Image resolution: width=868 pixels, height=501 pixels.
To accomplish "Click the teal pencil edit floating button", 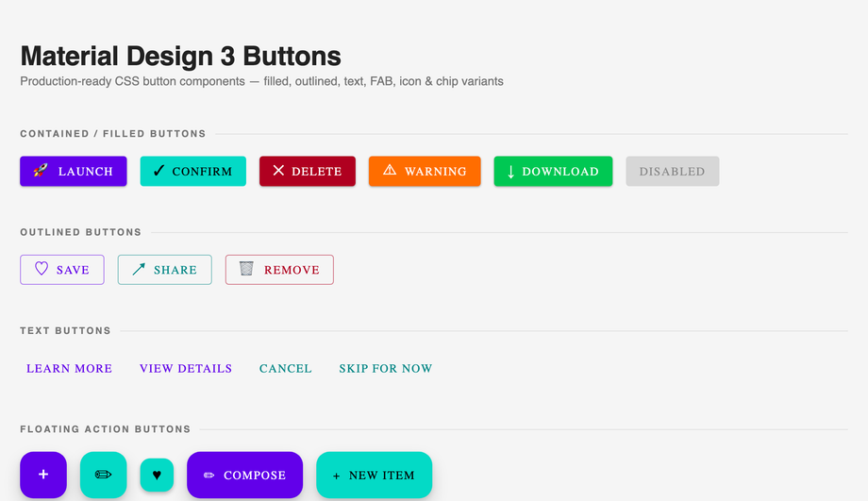I will pyautogui.click(x=104, y=475).
